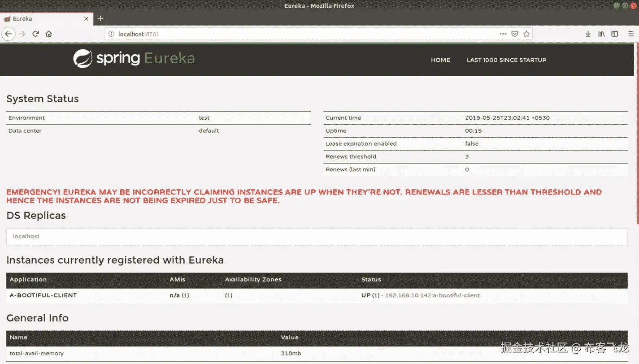
Task: Click the red EMERGENCY warning message
Action: (x=304, y=196)
